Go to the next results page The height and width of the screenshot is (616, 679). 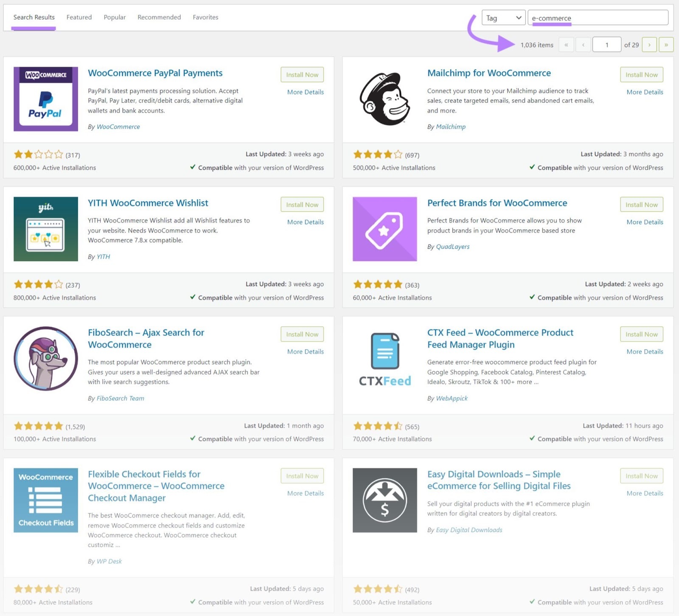[x=649, y=45]
